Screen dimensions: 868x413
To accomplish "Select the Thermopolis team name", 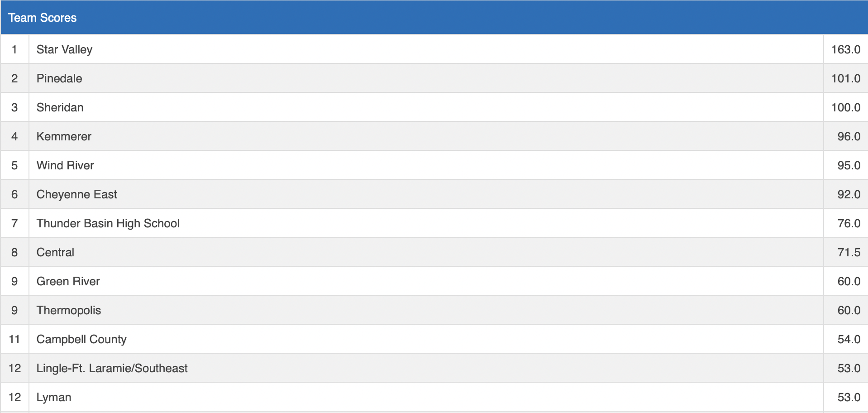I will click(x=68, y=310).
